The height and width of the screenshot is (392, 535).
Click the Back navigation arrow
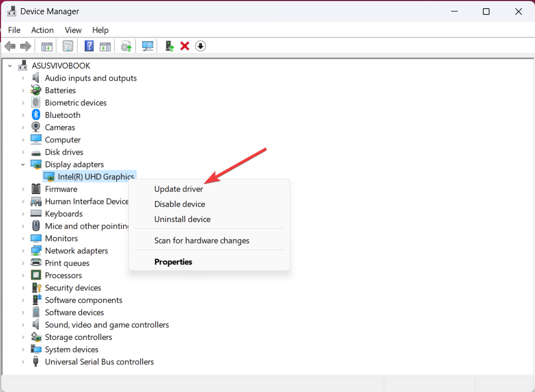pyautogui.click(x=10, y=46)
